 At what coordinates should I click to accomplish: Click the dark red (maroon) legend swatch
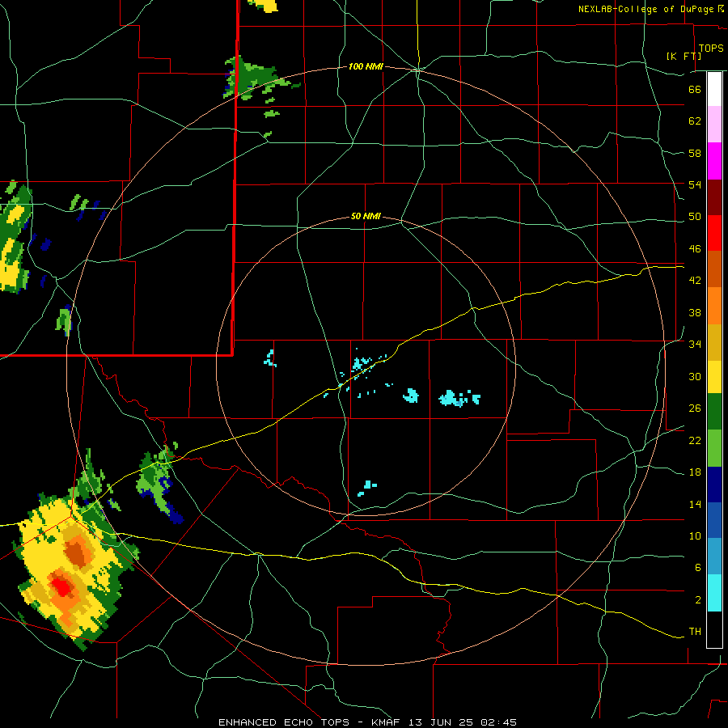point(714,197)
